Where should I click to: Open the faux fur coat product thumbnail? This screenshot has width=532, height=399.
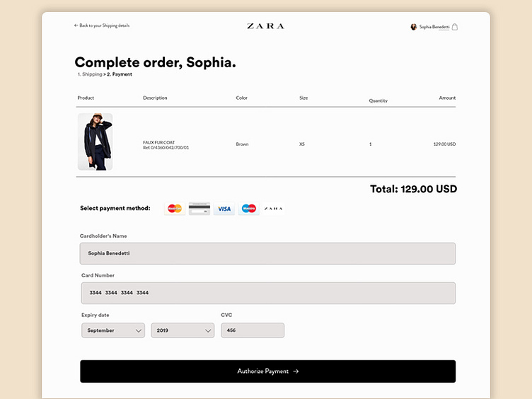[x=95, y=141]
